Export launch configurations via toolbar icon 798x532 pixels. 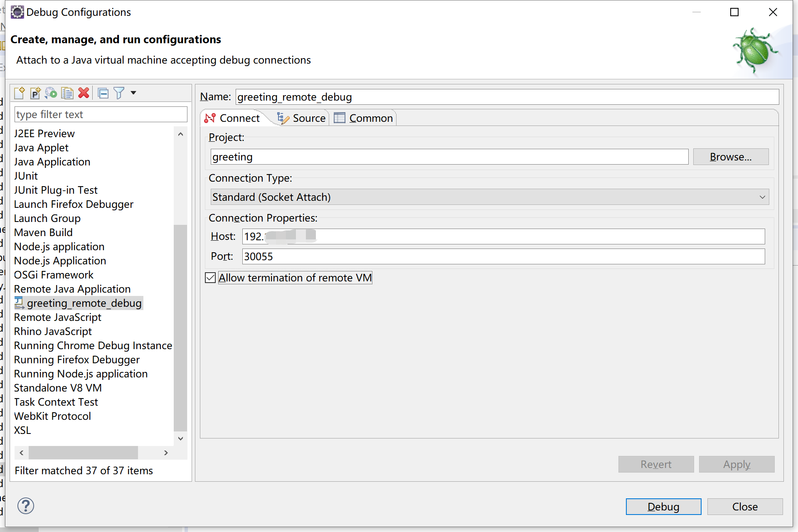(x=51, y=93)
